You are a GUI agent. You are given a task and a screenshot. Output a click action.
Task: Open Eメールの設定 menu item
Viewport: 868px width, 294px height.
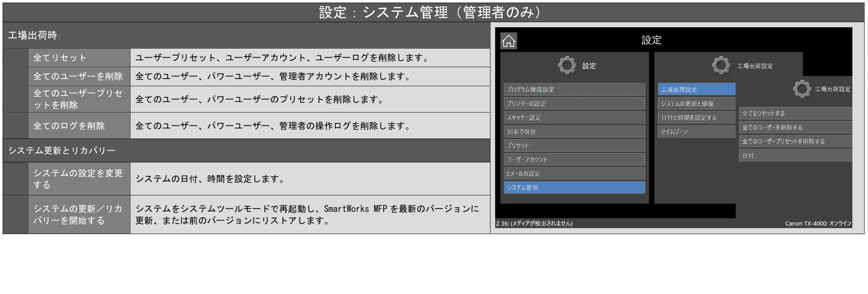pyautogui.click(x=575, y=173)
